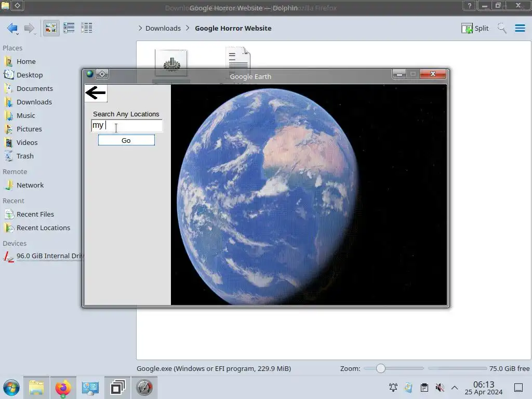Screen dimensions: 532x399
Task: Click the black back arrow in Google Earth
Action: click(x=96, y=92)
